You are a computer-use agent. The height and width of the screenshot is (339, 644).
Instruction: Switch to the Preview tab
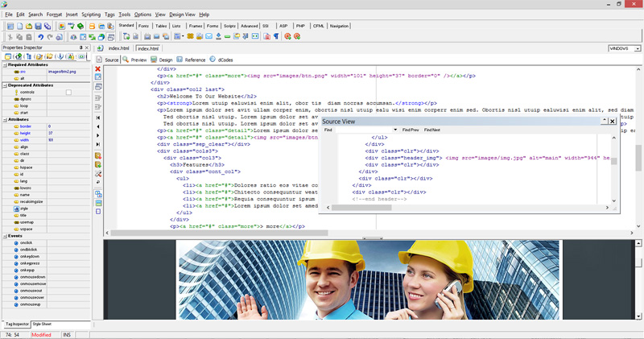point(135,60)
